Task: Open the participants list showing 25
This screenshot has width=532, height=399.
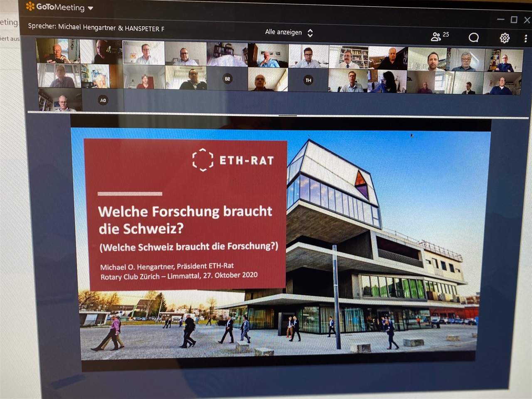Action: (x=440, y=36)
